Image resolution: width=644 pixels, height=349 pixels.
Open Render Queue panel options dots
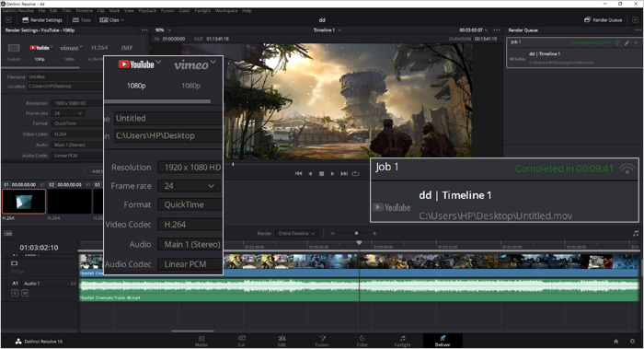coord(638,30)
